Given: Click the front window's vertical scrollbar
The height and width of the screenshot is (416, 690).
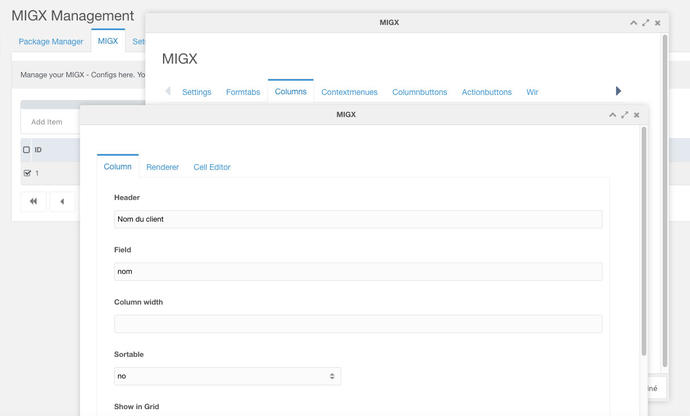Looking at the screenshot, I should 644,241.
